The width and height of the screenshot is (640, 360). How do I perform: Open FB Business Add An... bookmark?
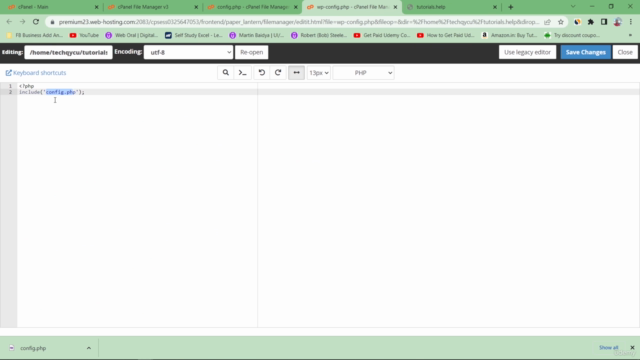[35, 36]
